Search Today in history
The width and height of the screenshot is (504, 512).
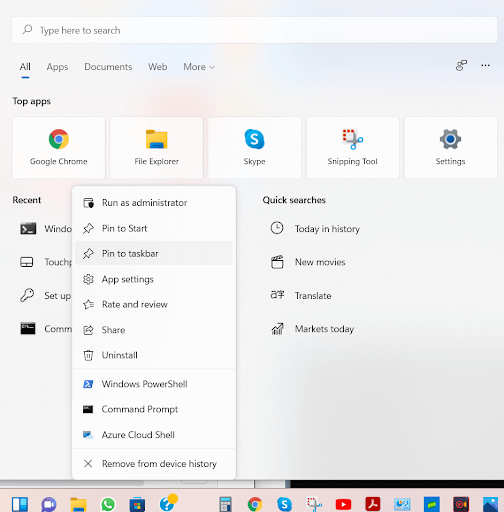coord(327,229)
